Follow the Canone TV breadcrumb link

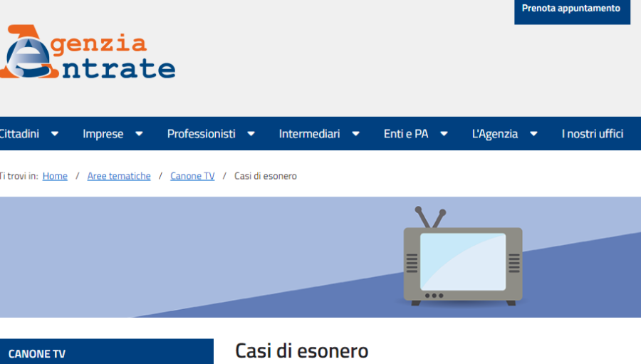click(x=192, y=176)
